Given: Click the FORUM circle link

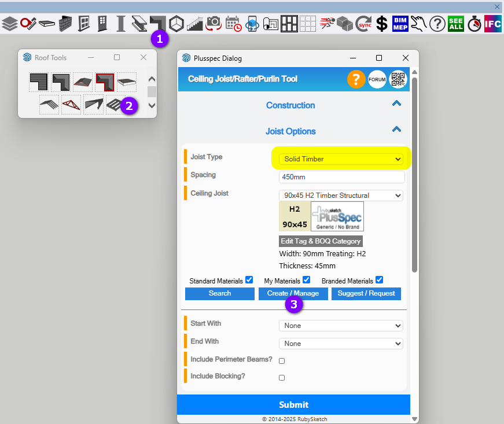Looking at the screenshot, I should pyautogui.click(x=377, y=79).
